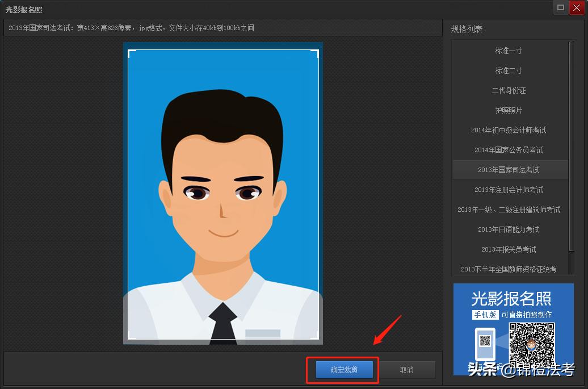Select the 标准二寸 photo spec
Image resolution: width=588 pixels, height=389 pixels.
coord(509,70)
